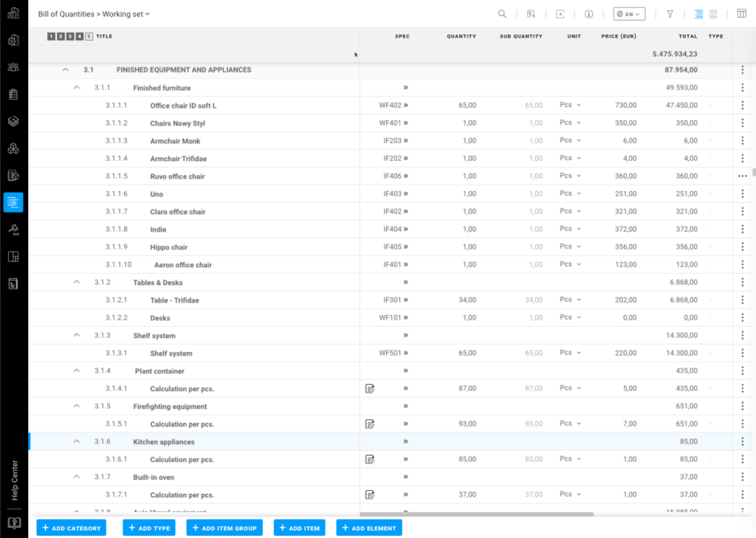The width and height of the screenshot is (756, 538).
Task: Open the filter funnel icon
Action: point(670,14)
